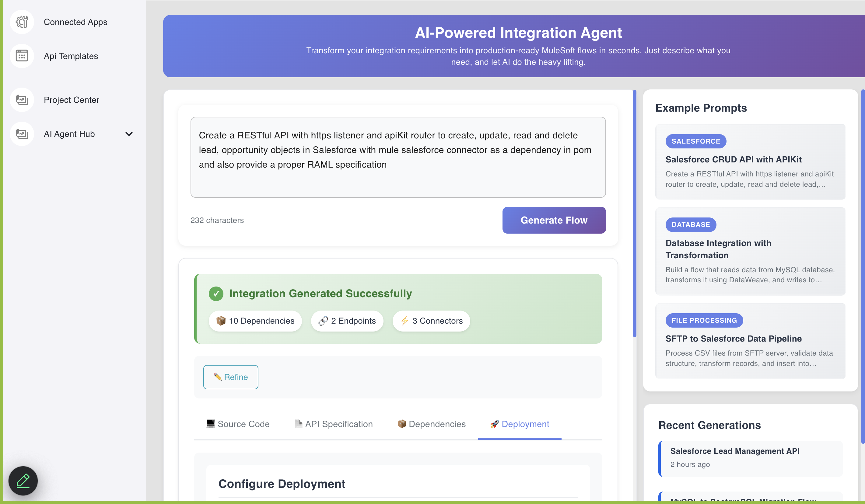The width and height of the screenshot is (865, 504).
Task: Click the 10 Dependencies badge
Action: [255, 321]
